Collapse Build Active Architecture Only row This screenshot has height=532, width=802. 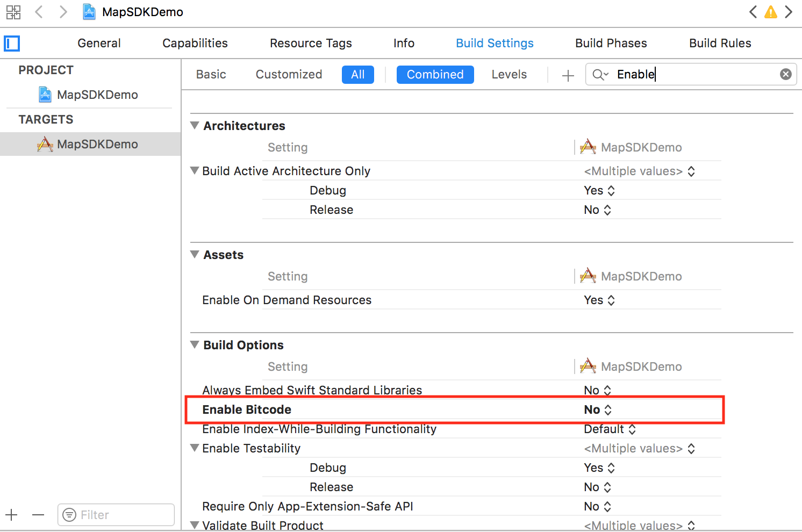coord(195,170)
